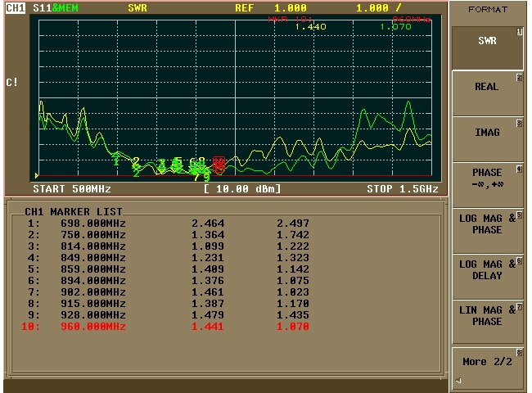Click value 1.376 in marker list
532x393 pixels.
[208, 281]
